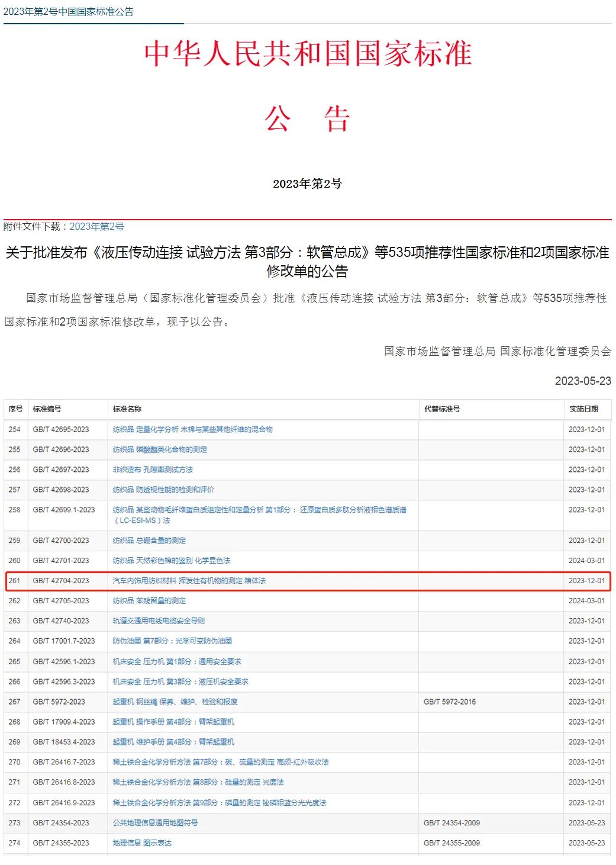Open 汽车内饰用纺织材料 挥发性有机物的测定 link
The image size is (616, 865).
click(x=189, y=581)
